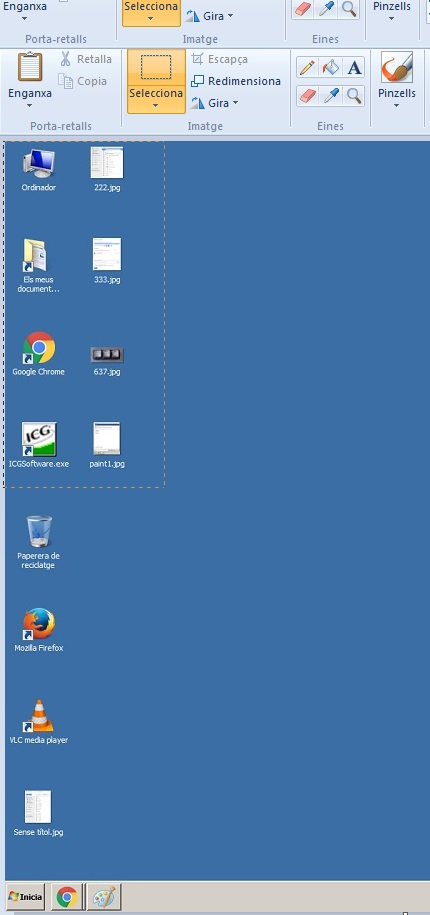Choose the Fill with color bucket

(331, 68)
